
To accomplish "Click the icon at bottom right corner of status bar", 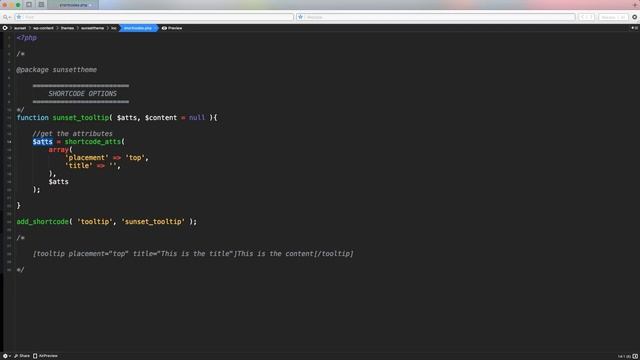I will [635, 356].
